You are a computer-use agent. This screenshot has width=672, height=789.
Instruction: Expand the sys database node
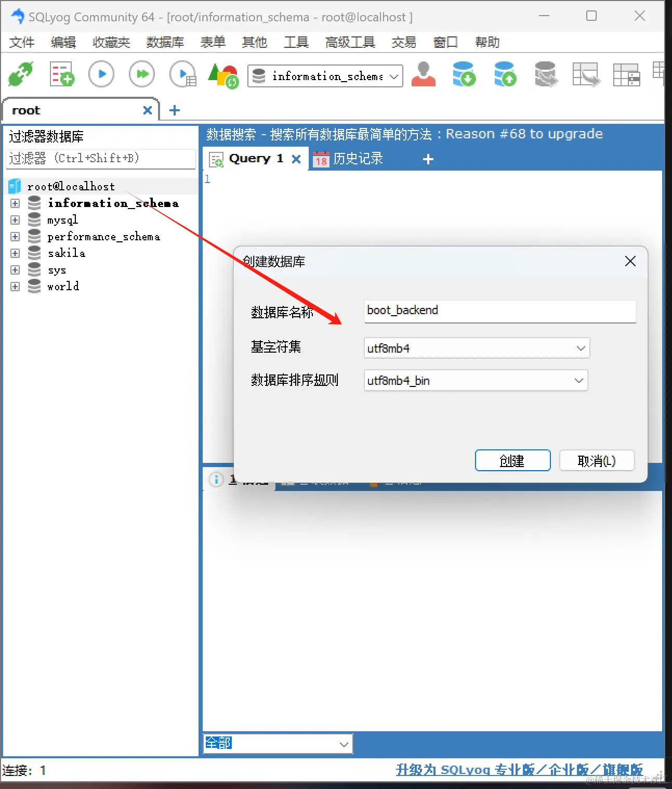click(15, 270)
